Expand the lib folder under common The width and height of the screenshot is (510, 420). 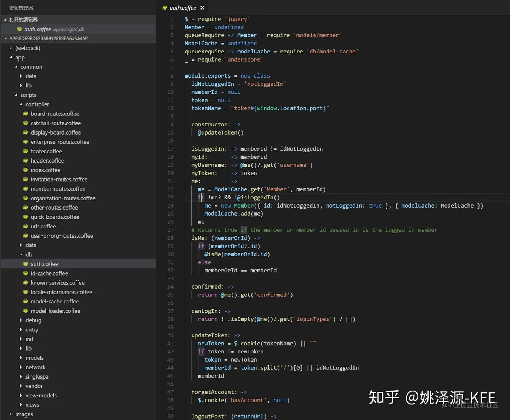pos(21,85)
